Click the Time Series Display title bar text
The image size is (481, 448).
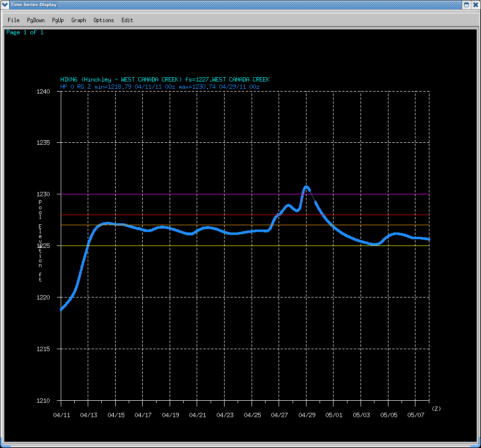[x=34, y=5]
